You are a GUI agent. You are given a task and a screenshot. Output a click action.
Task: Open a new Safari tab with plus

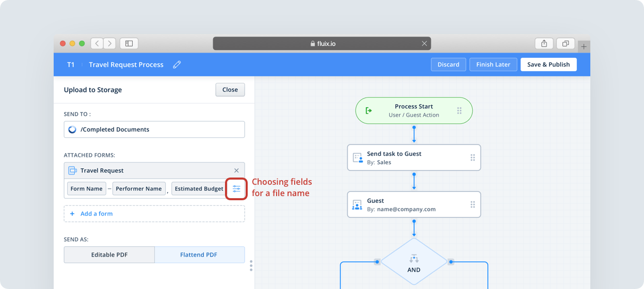584,46
